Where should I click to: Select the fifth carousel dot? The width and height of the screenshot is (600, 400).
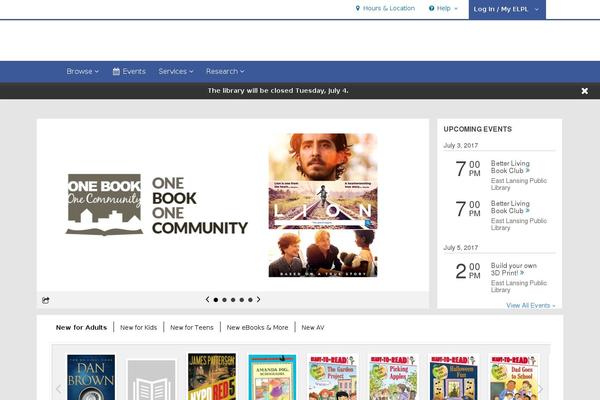[x=250, y=300]
